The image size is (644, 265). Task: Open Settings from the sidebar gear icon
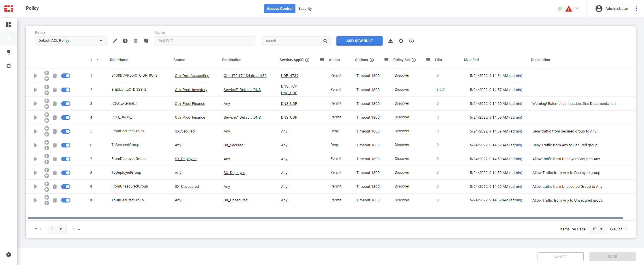[9, 66]
